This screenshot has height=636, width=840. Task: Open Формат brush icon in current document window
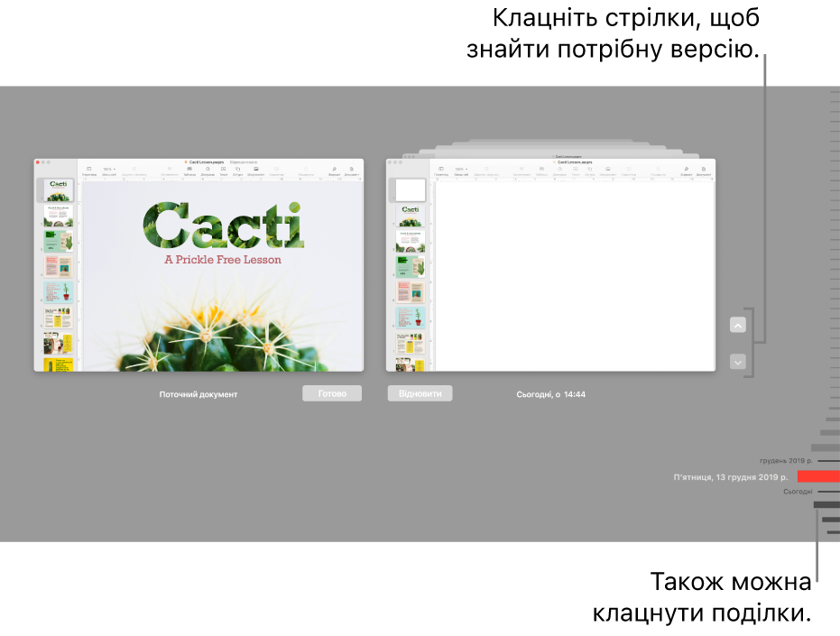334,169
